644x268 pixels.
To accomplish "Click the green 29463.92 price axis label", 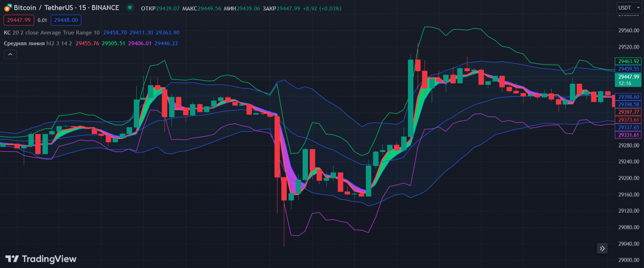I will [x=628, y=61].
